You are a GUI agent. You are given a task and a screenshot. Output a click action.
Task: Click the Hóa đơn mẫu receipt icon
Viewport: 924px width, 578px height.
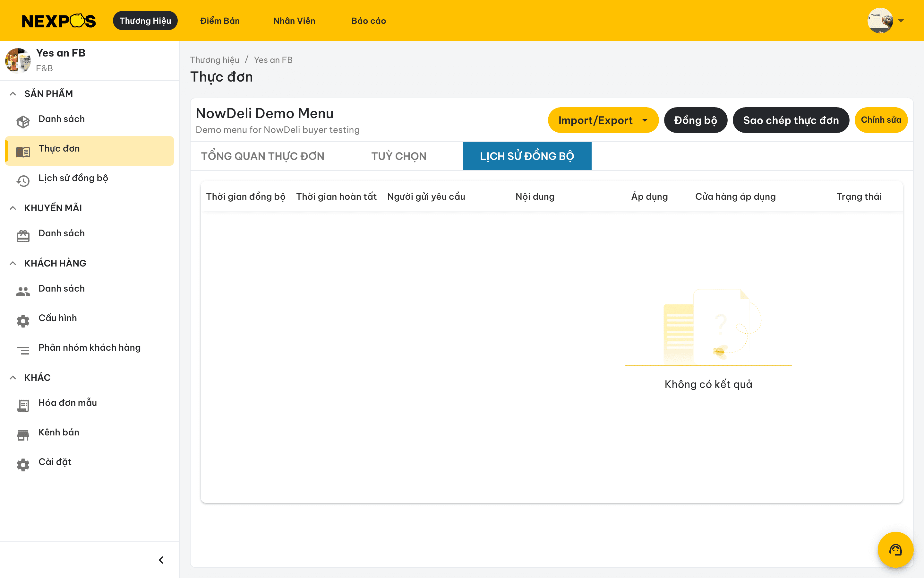point(23,406)
